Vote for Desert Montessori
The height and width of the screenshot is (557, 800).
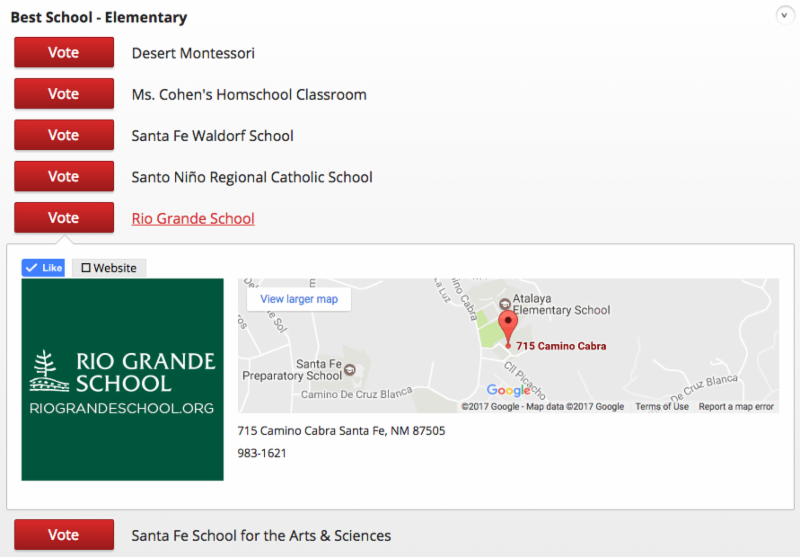[x=64, y=52]
